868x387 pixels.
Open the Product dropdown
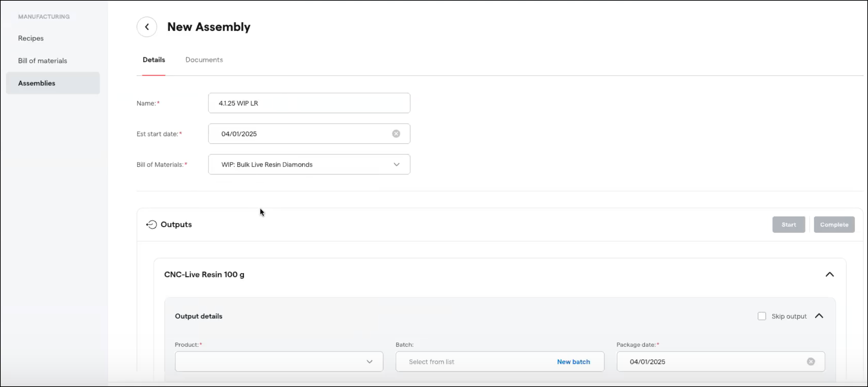tap(279, 362)
